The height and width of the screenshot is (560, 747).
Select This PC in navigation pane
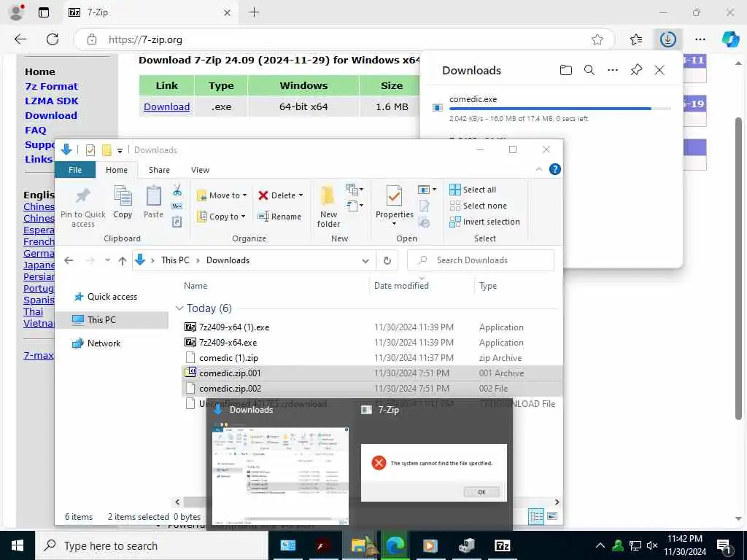point(112,320)
